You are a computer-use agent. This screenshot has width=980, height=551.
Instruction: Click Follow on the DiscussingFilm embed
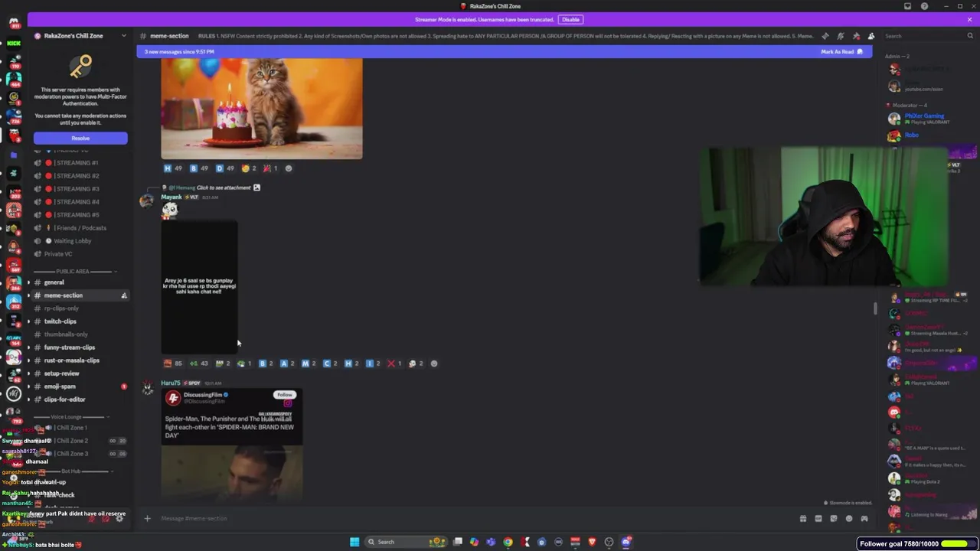tap(285, 395)
